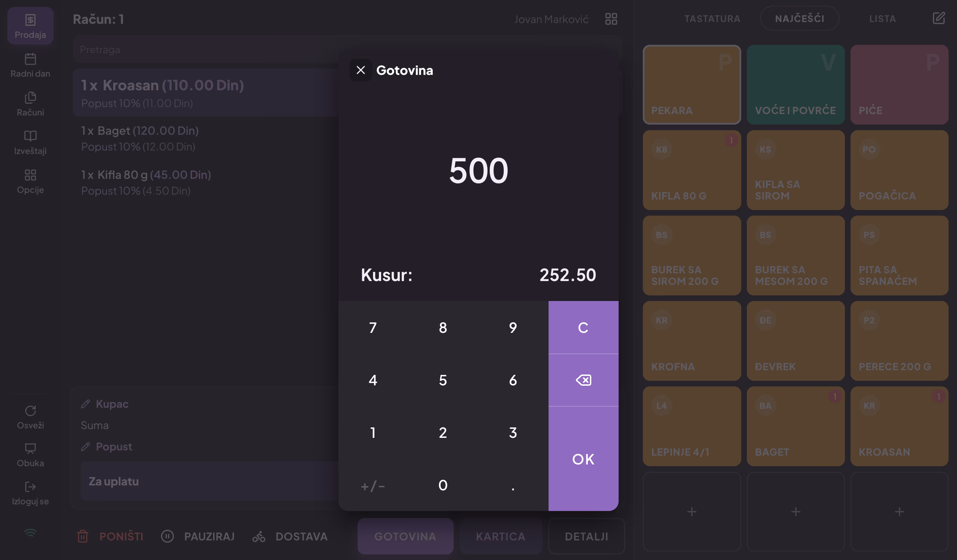Click the GOTOVINA payment button

click(x=405, y=537)
